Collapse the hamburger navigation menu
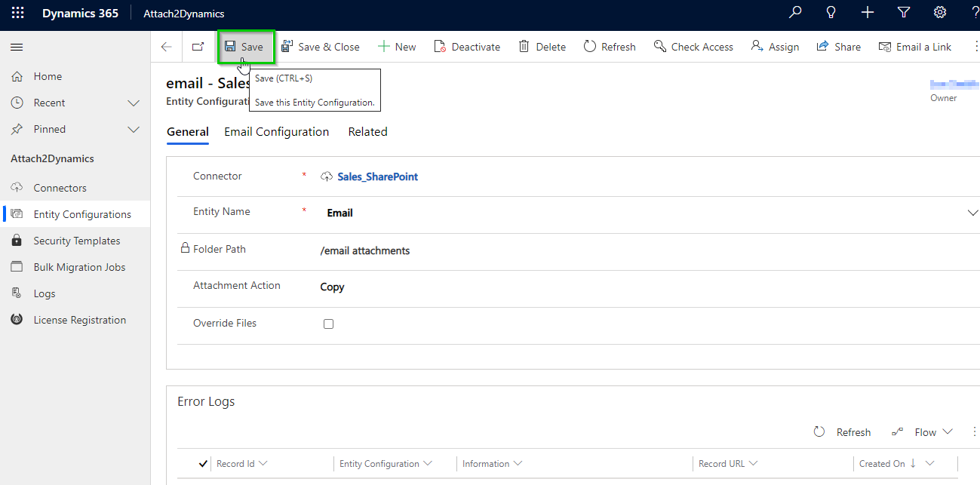This screenshot has height=485, width=980. [x=17, y=47]
